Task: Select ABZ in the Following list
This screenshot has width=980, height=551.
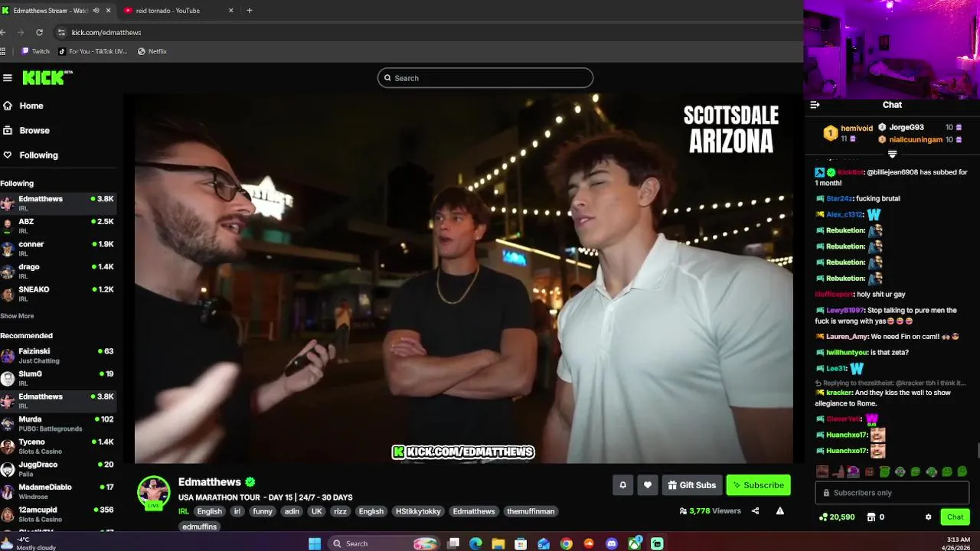Action: (58, 226)
